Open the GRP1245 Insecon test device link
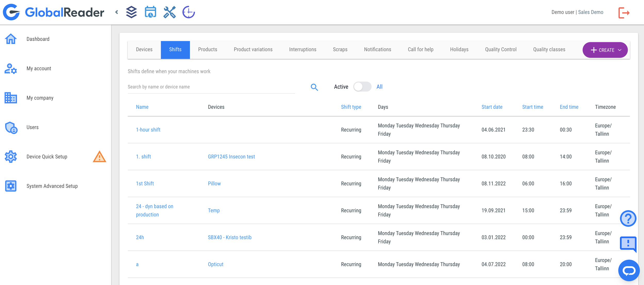Screen dimensions: 644x285 click(231, 157)
